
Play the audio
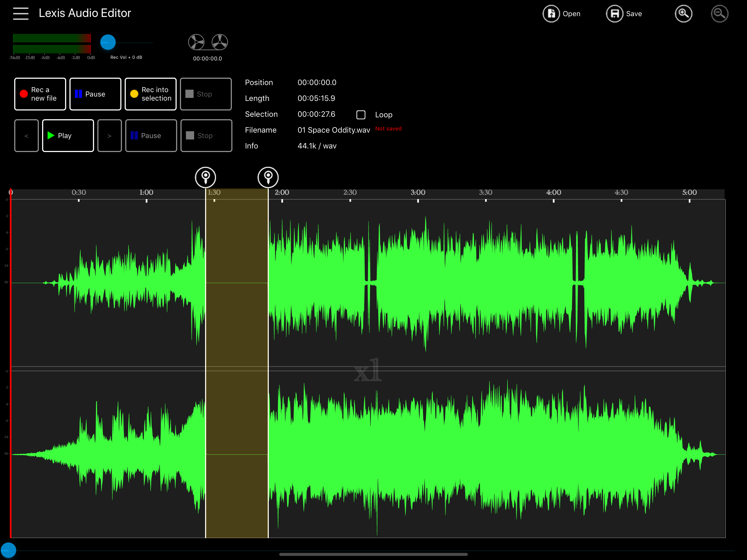pos(68,135)
